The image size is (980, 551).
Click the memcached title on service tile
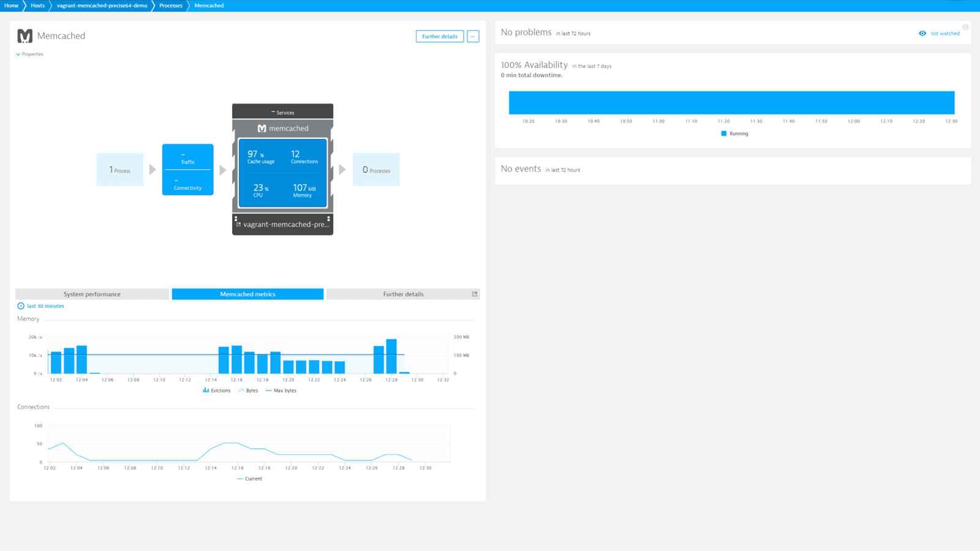[288, 129]
